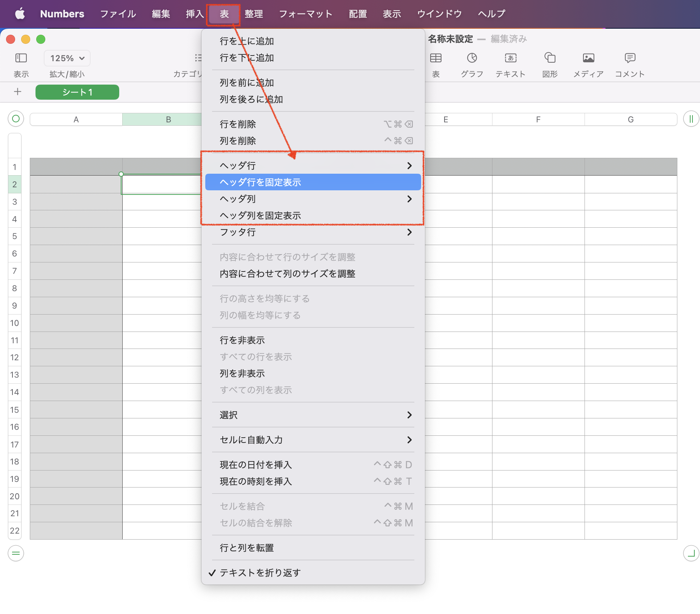Open the 125% zoom dropdown
This screenshot has height=614, width=700.
(x=67, y=58)
